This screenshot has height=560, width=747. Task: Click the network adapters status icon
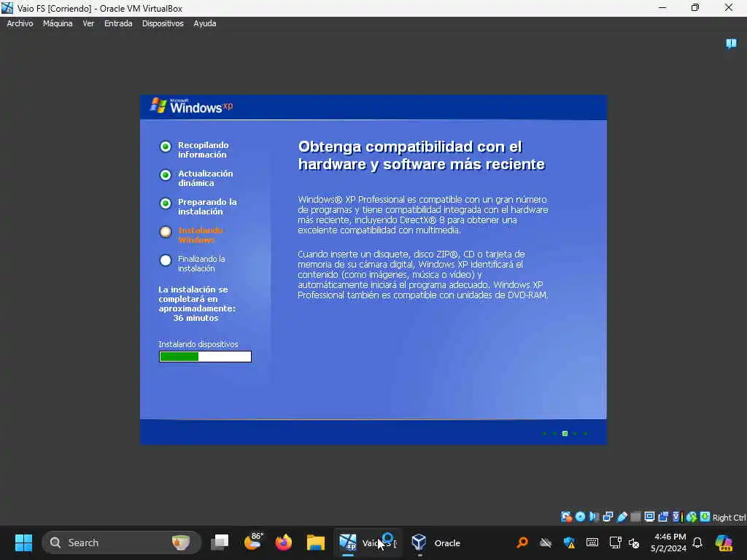click(x=608, y=517)
